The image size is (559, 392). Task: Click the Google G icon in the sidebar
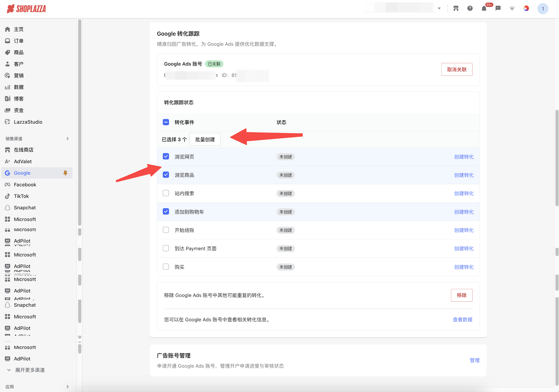pos(8,173)
